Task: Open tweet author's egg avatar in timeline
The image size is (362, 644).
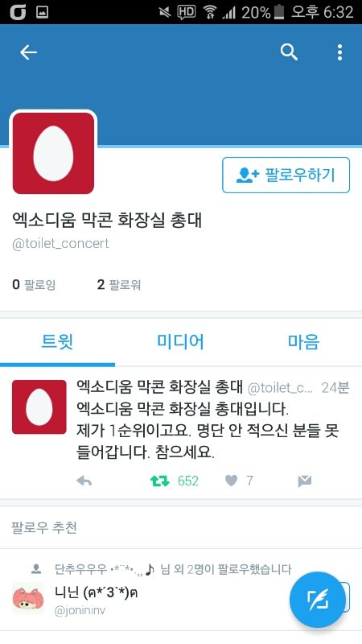Action: [x=39, y=407]
